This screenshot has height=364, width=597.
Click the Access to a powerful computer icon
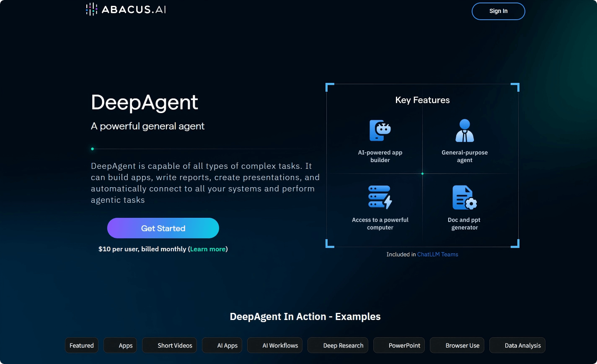[379, 197]
